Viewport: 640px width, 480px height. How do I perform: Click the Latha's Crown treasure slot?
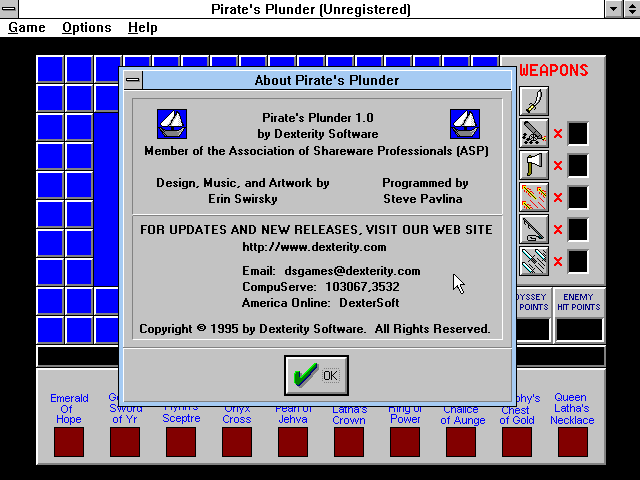(349, 442)
